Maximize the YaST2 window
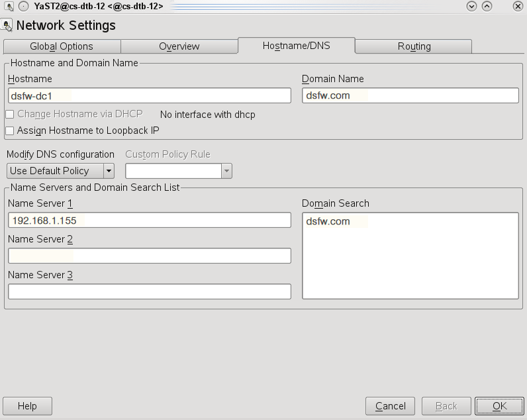527x420 pixels. click(487, 7)
